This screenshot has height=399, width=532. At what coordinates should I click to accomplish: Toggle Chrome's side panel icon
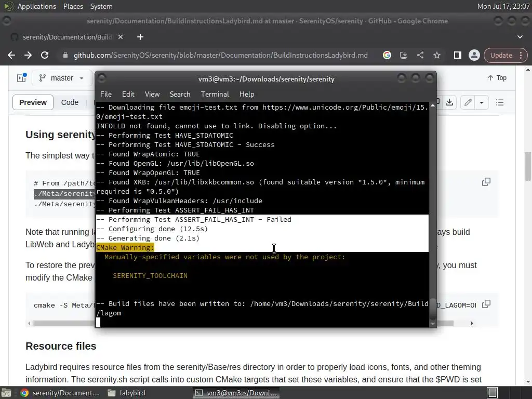point(457,55)
